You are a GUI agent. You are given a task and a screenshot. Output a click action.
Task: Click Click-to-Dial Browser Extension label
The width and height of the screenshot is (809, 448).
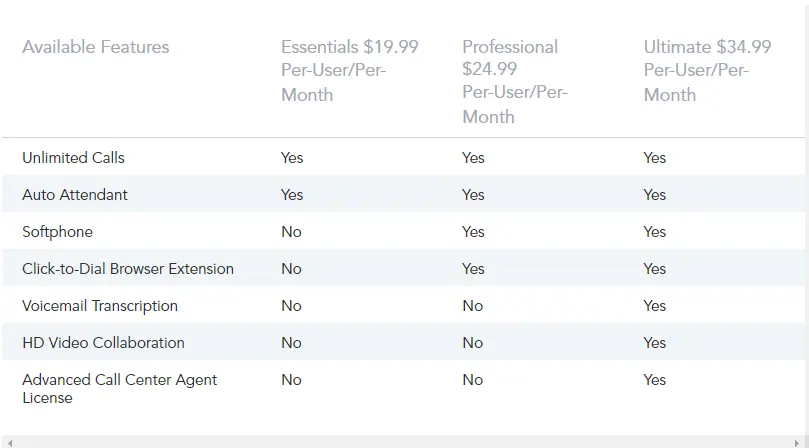128,269
